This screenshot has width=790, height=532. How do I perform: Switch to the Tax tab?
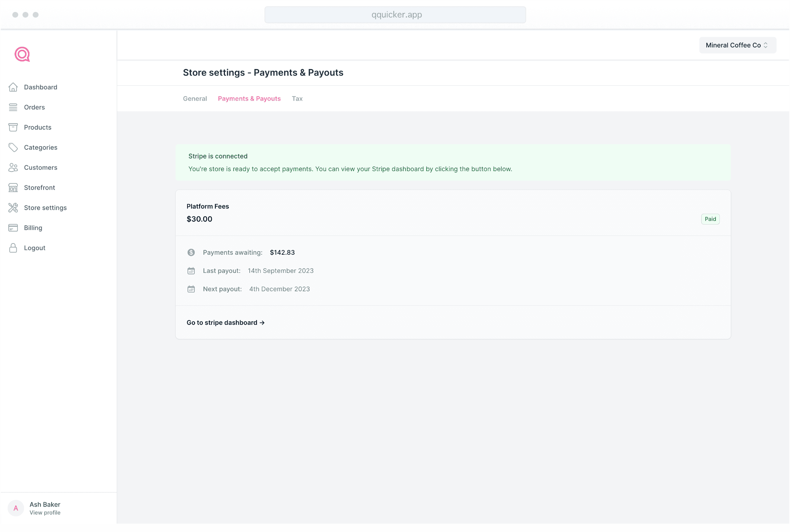(297, 98)
